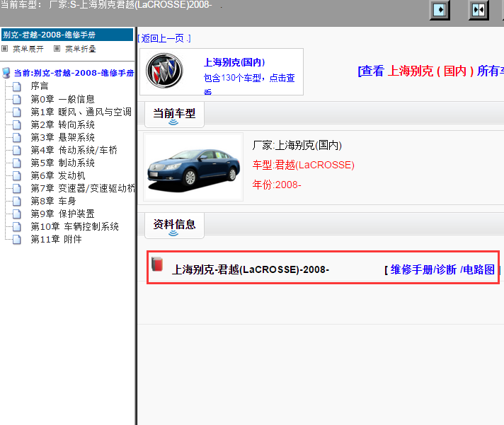Expand all menus via 菜单展开

coord(28,49)
